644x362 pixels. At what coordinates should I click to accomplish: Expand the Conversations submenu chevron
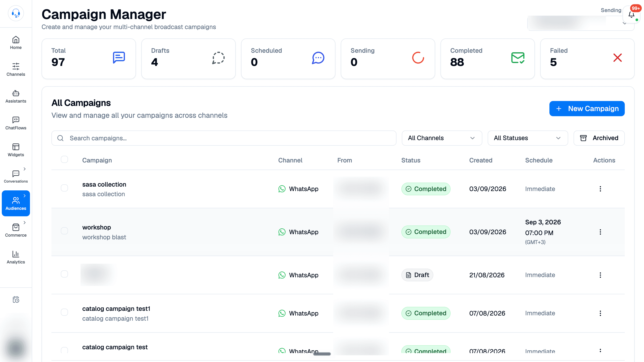click(x=25, y=169)
